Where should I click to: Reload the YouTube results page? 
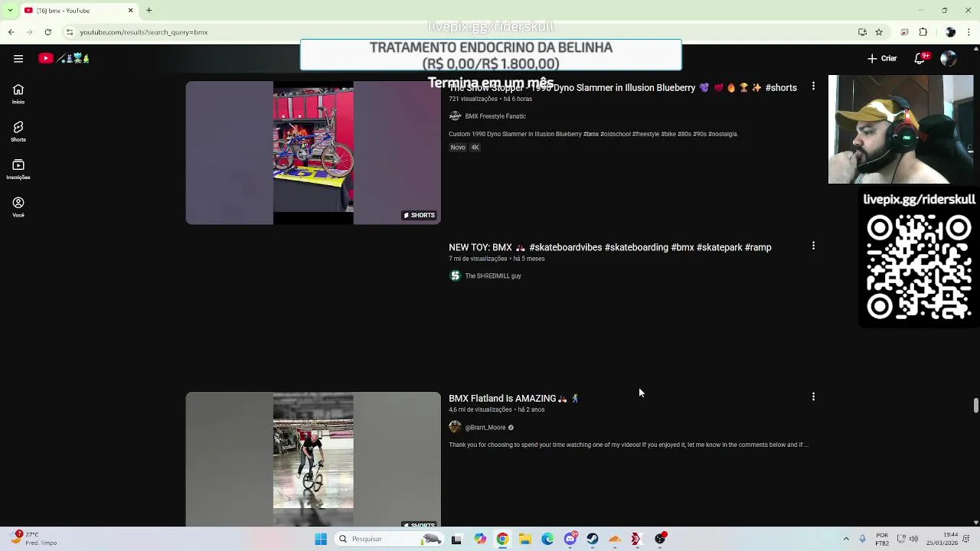pyautogui.click(x=47, y=32)
